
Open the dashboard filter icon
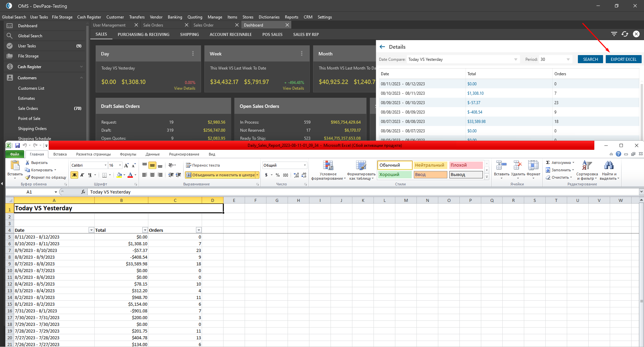point(614,34)
